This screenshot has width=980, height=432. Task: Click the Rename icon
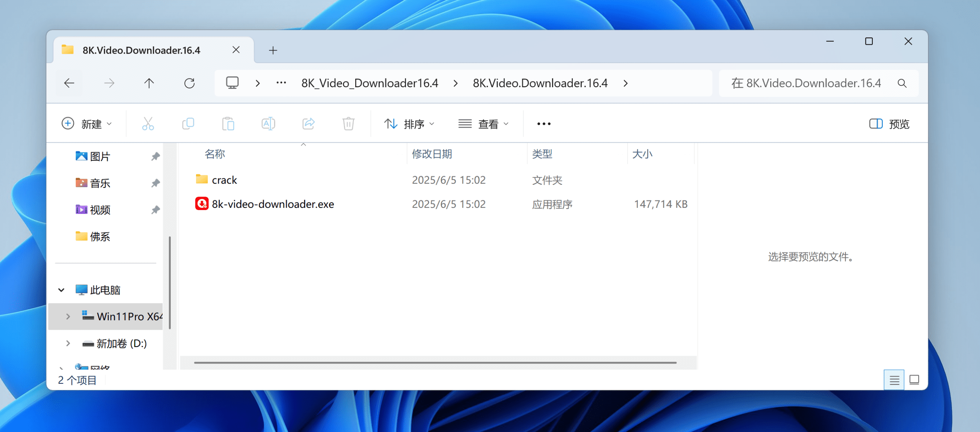click(268, 124)
